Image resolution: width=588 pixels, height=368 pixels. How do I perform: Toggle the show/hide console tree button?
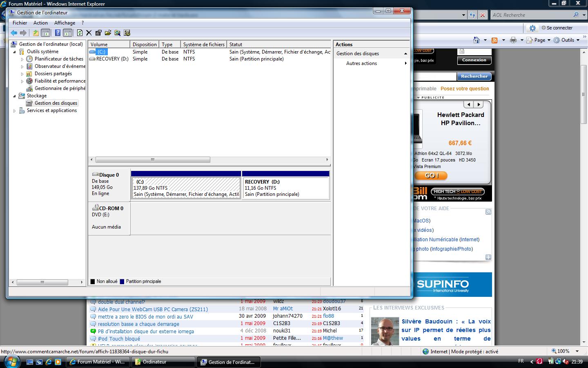[x=46, y=33]
